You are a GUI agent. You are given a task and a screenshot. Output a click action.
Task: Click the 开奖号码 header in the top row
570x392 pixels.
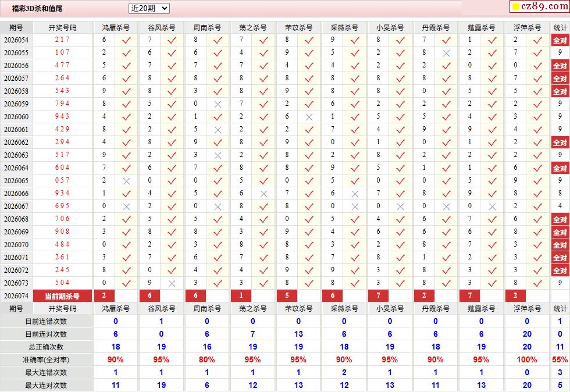coord(63,28)
